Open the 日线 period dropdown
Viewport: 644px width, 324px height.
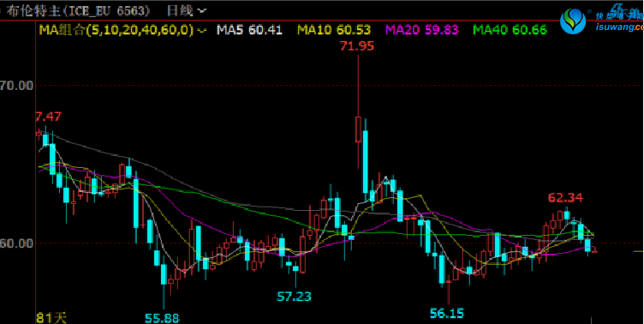click(186, 10)
